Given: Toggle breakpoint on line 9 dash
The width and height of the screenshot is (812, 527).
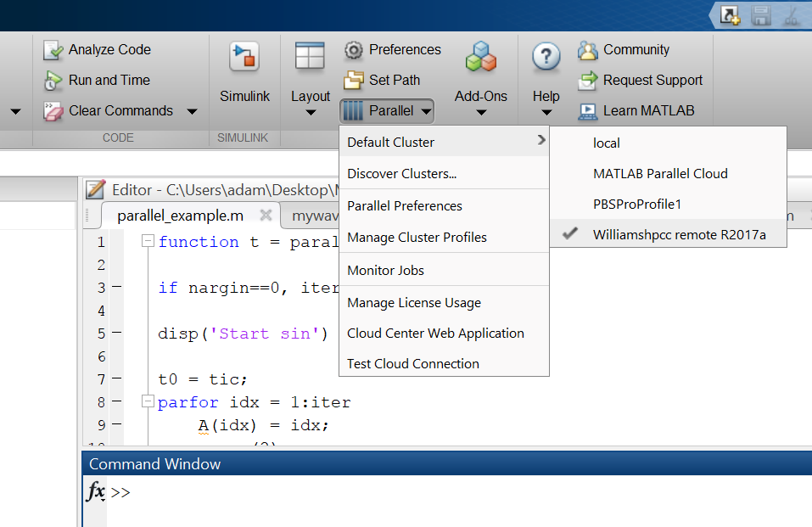Looking at the screenshot, I should coord(117,424).
